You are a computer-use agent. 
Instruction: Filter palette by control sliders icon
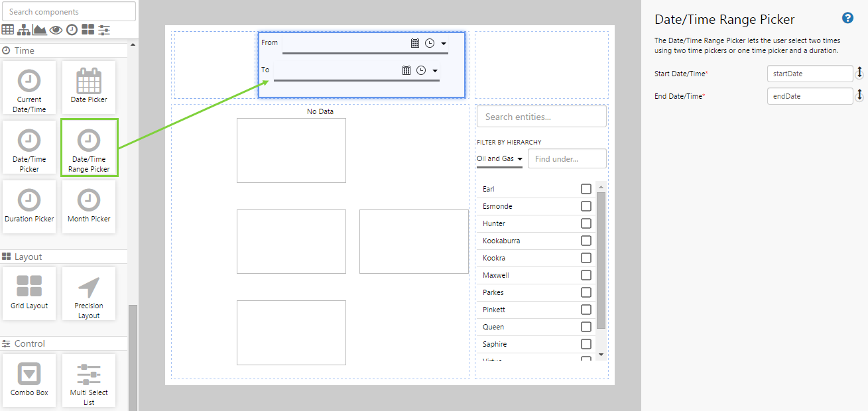[x=104, y=30]
